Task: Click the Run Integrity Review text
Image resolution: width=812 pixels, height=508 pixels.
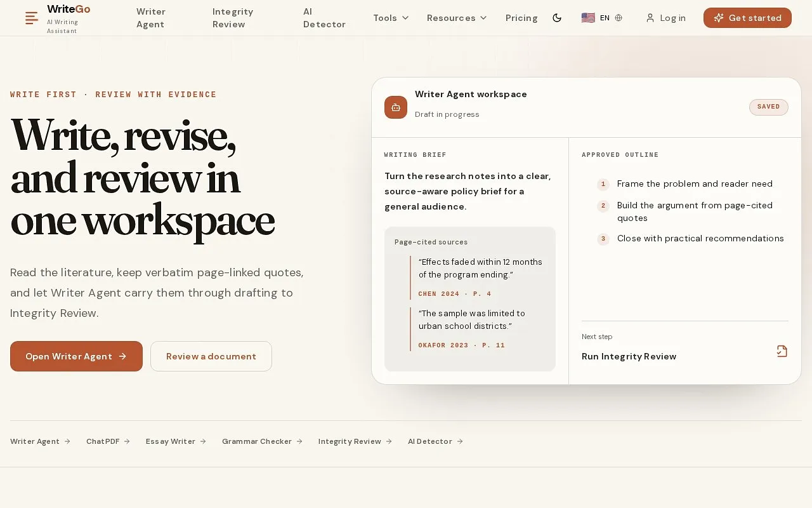Action: point(629,356)
